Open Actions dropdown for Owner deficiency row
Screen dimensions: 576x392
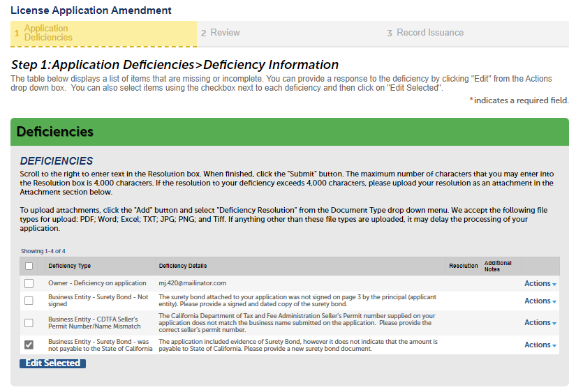pyautogui.click(x=540, y=284)
